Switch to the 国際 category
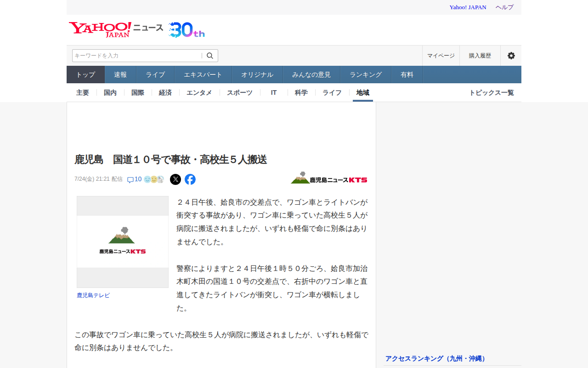This screenshot has height=368, width=588. [x=138, y=92]
